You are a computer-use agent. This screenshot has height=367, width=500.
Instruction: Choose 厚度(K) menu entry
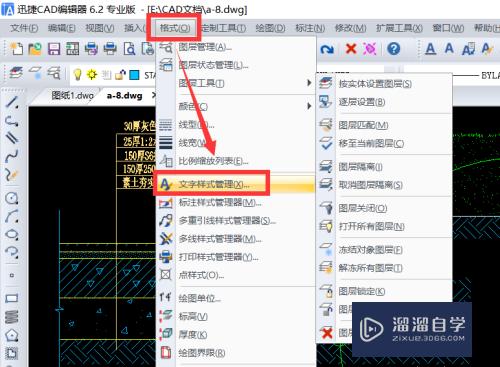(x=235, y=334)
